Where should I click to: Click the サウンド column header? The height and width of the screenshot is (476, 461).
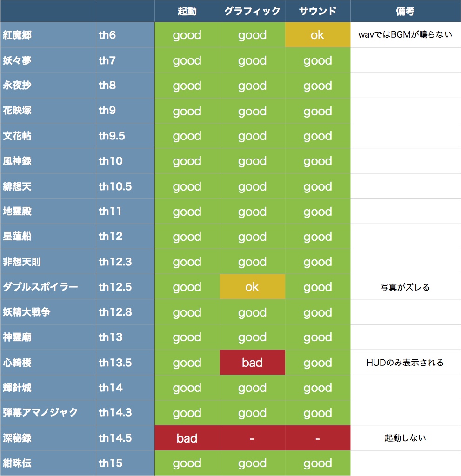click(x=318, y=11)
